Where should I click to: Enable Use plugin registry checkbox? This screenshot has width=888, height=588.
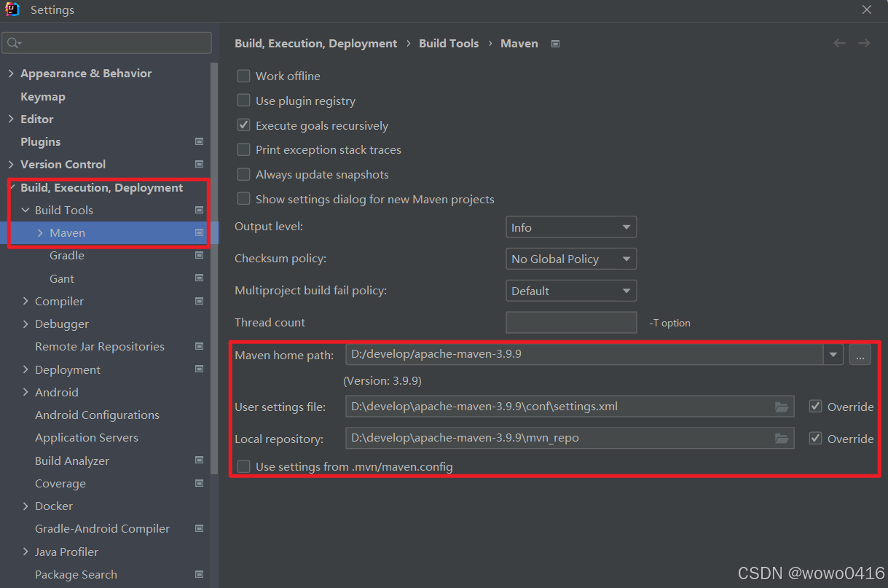tap(243, 101)
